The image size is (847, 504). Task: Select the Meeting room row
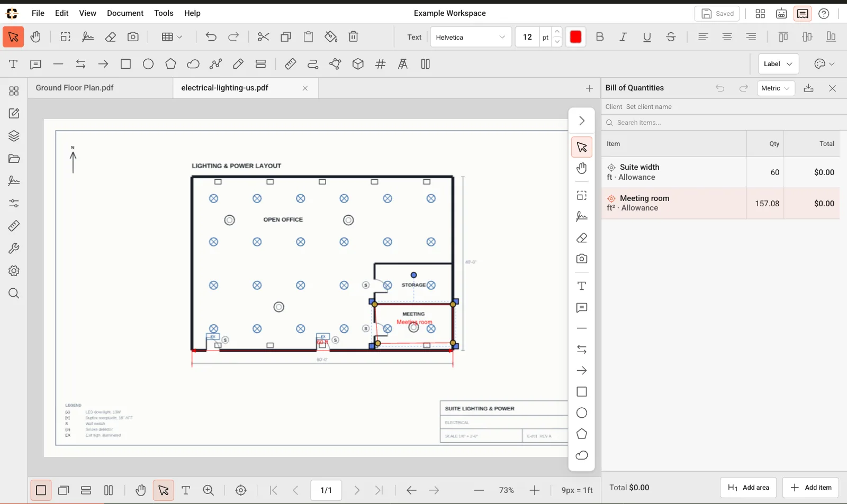(720, 204)
